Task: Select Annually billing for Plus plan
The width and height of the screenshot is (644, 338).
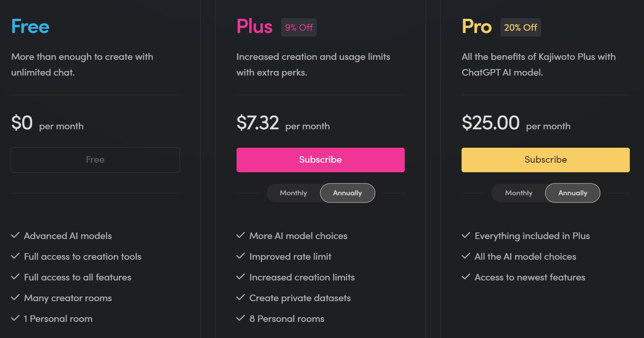Action: click(x=347, y=193)
